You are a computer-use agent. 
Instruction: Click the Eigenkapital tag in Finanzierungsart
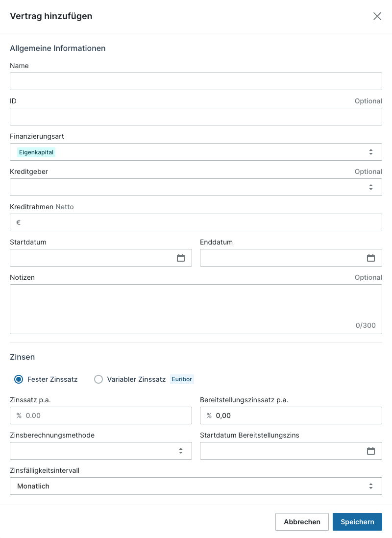pyautogui.click(x=36, y=152)
